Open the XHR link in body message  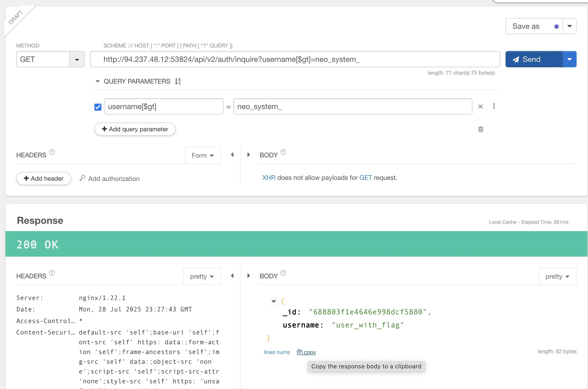pyautogui.click(x=269, y=178)
